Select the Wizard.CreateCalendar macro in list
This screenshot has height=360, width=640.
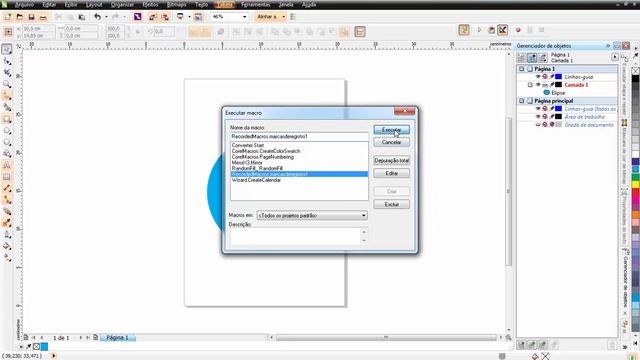click(299, 180)
